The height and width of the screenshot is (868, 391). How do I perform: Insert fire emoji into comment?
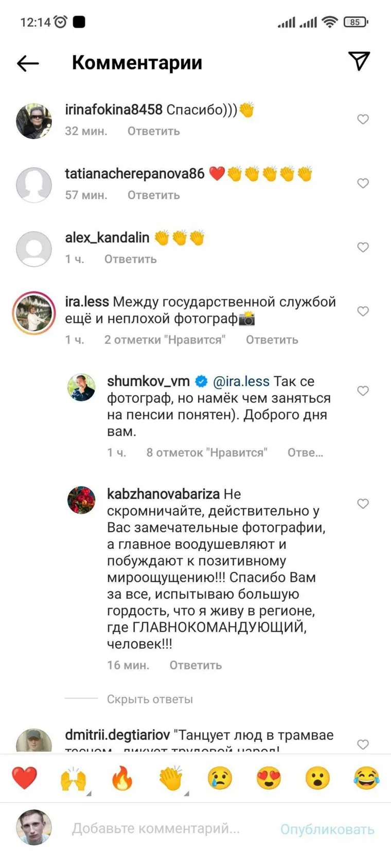[x=122, y=778]
